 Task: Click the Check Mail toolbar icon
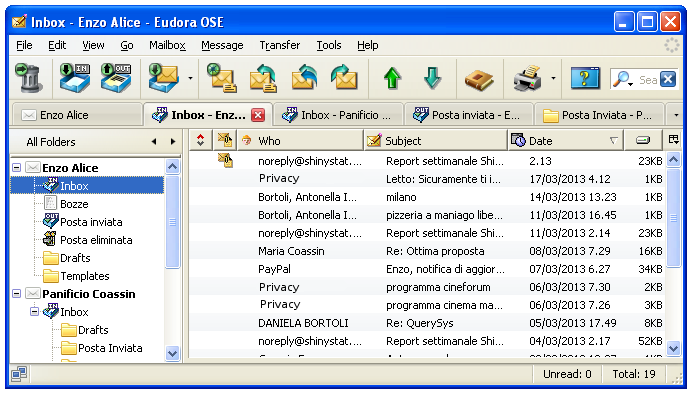pos(163,78)
